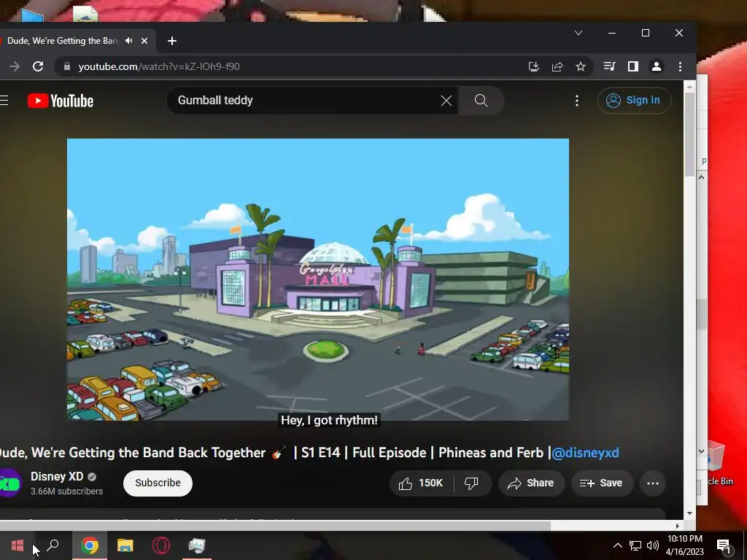Select the youtube.com address bar
747x560 pixels.
(295, 66)
